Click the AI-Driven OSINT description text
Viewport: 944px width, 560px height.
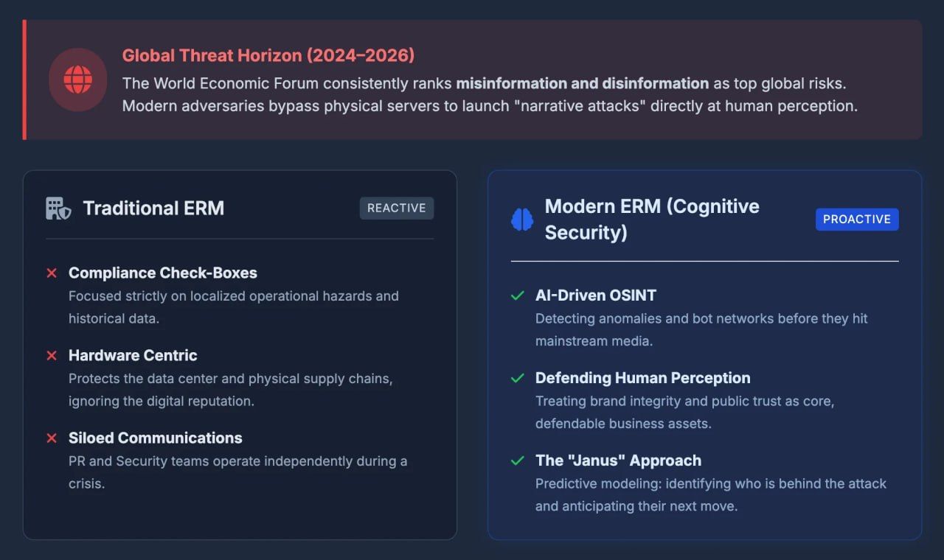point(701,329)
